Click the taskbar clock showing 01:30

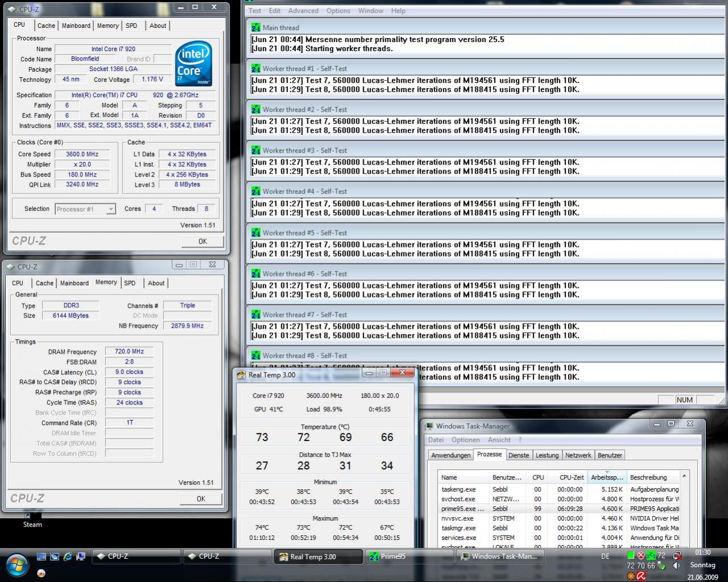click(x=703, y=552)
